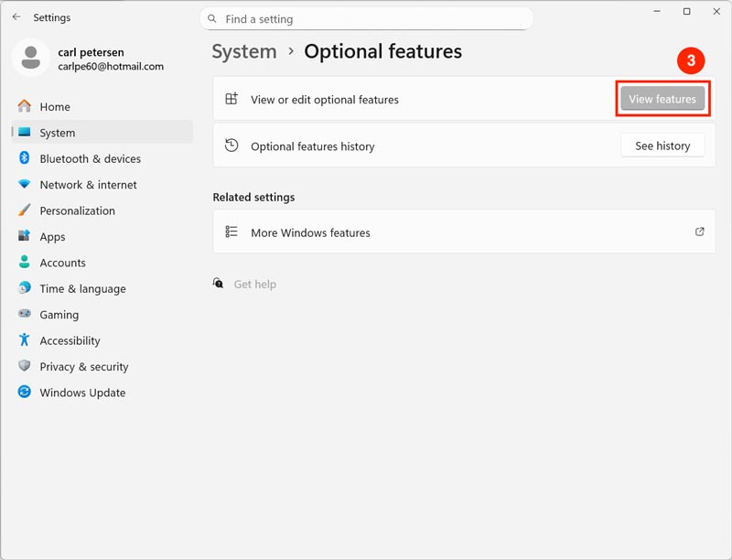Select Time & language in sidebar

click(82, 288)
